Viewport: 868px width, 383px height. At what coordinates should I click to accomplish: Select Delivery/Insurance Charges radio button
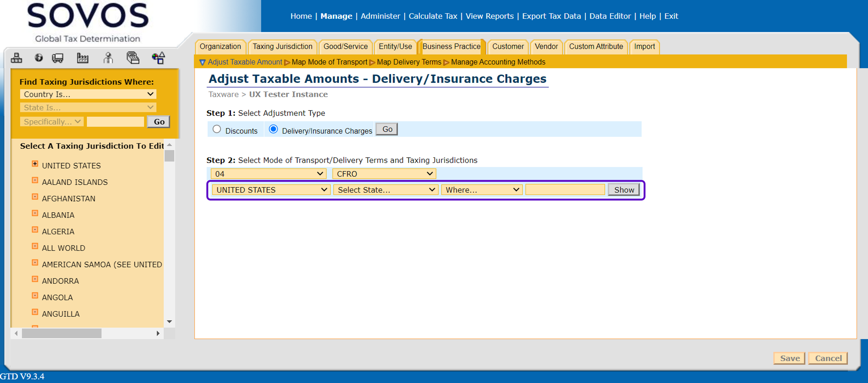tap(273, 129)
